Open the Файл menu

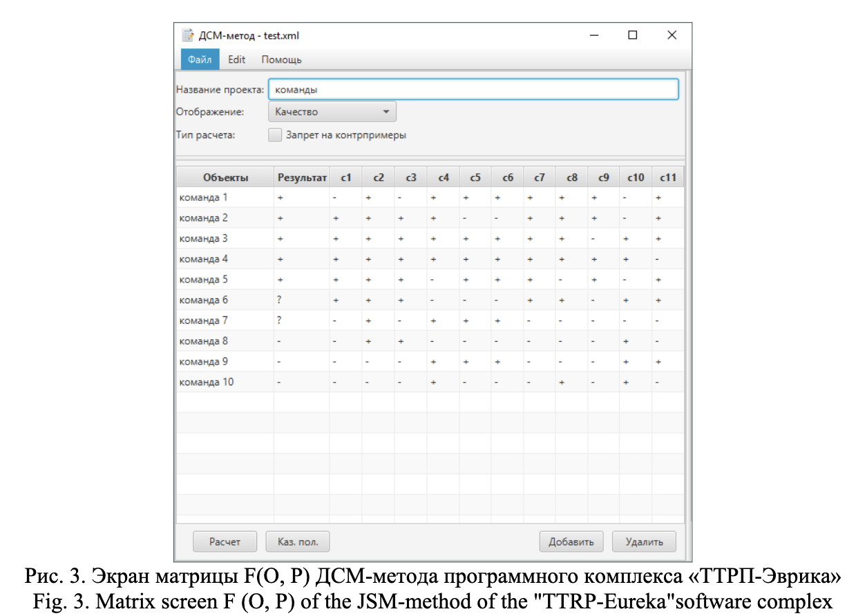pyautogui.click(x=200, y=59)
